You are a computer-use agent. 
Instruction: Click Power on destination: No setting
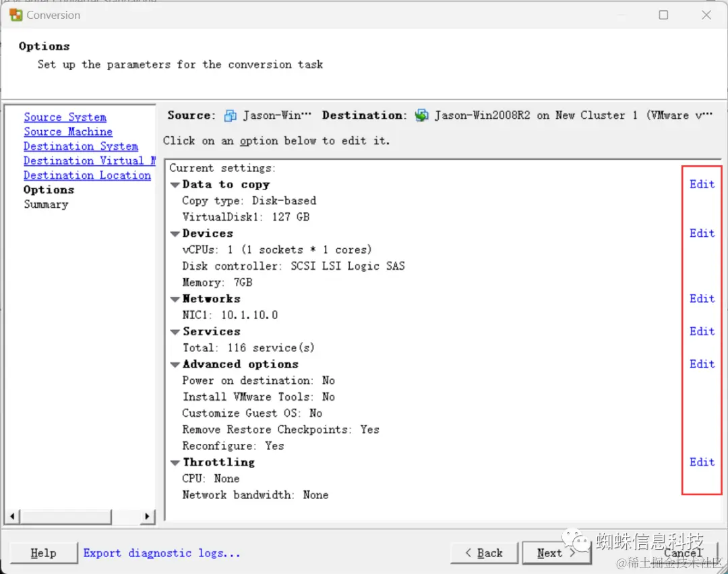(259, 381)
